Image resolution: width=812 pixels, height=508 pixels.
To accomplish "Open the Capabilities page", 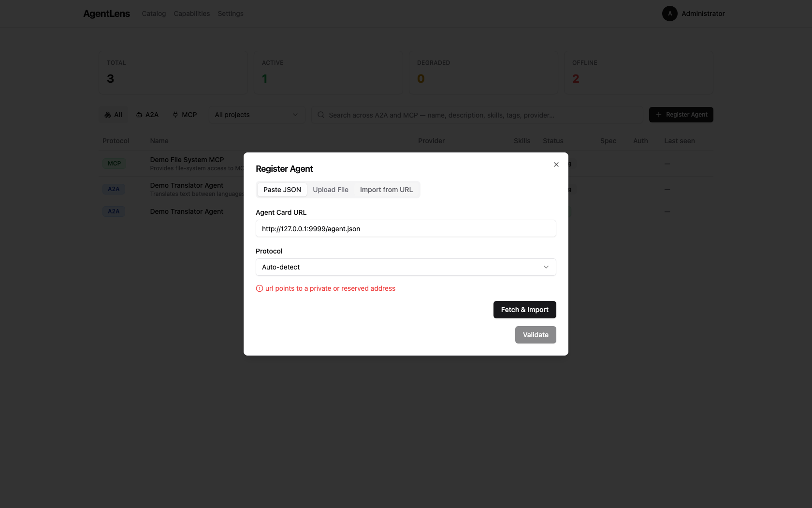I will (x=191, y=14).
